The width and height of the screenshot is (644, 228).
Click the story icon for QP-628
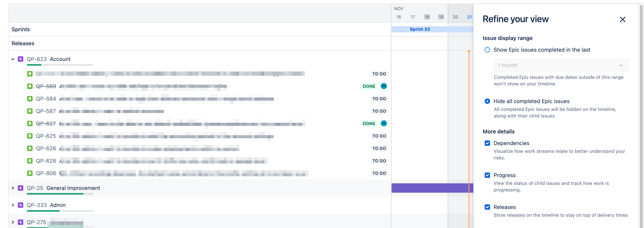point(30,161)
